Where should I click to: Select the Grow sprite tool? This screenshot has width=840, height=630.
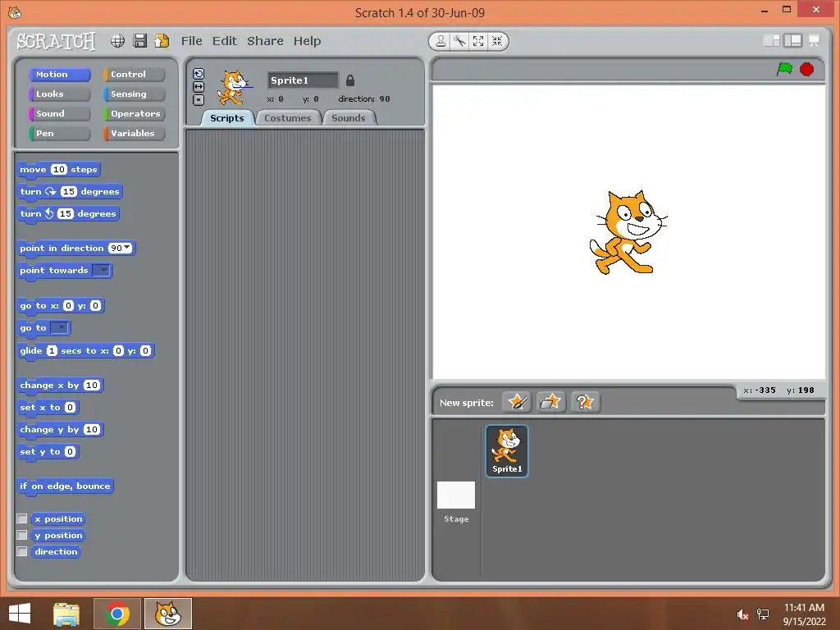click(x=478, y=41)
